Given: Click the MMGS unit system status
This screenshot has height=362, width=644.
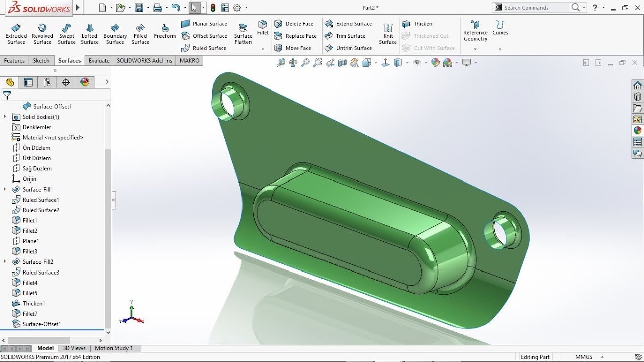Looking at the screenshot, I should (x=584, y=357).
